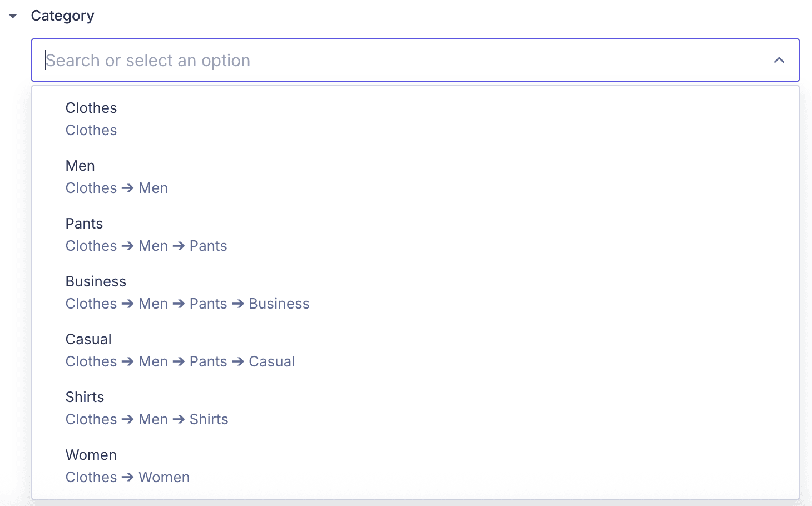Pick the Women category title
The width and height of the screenshot is (812, 506).
point(91,455)
